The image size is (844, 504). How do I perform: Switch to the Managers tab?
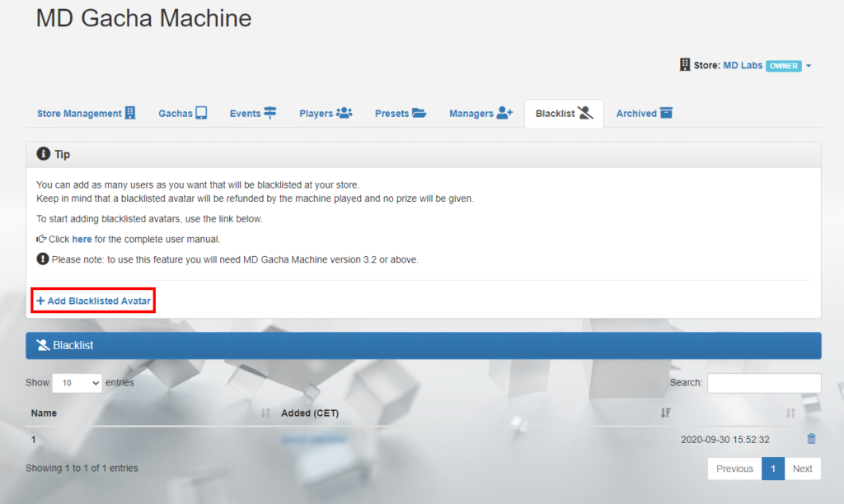pyautogui.click(x=481, y=114)
